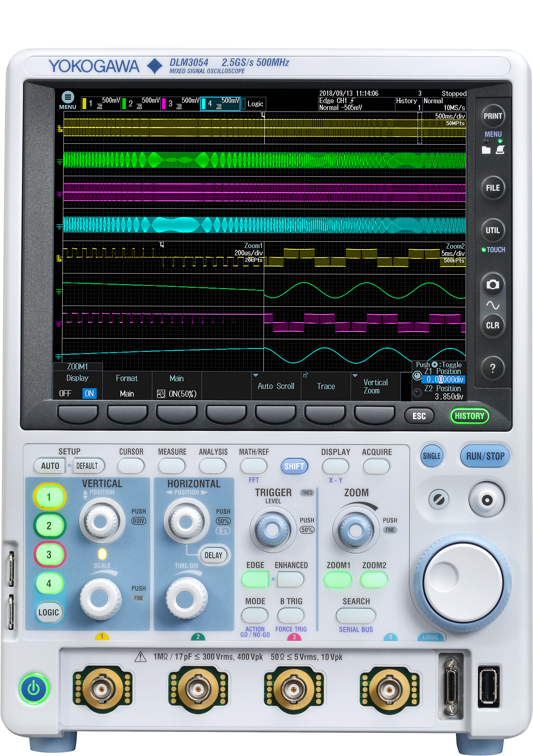The image size is (533, 756).
Task: Tap the PRINT button
Action: pos(493,116)
